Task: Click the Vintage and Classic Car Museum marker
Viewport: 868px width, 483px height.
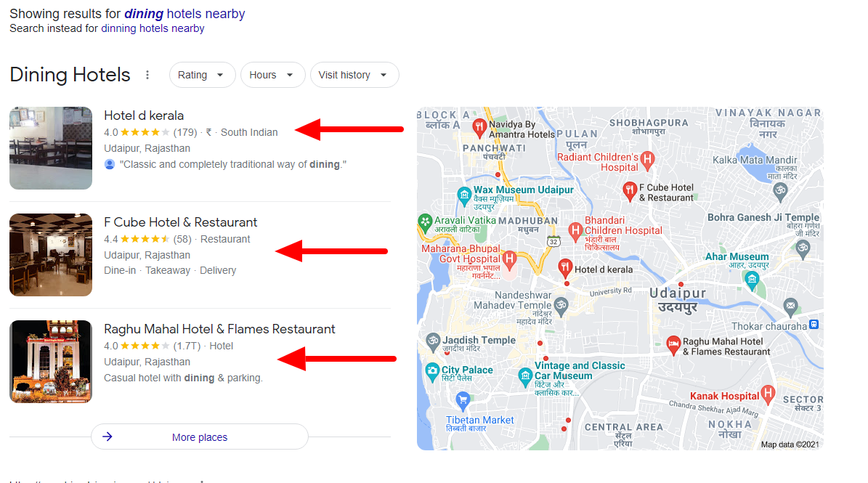Action: pyautogui.click(x=525, y=377)
